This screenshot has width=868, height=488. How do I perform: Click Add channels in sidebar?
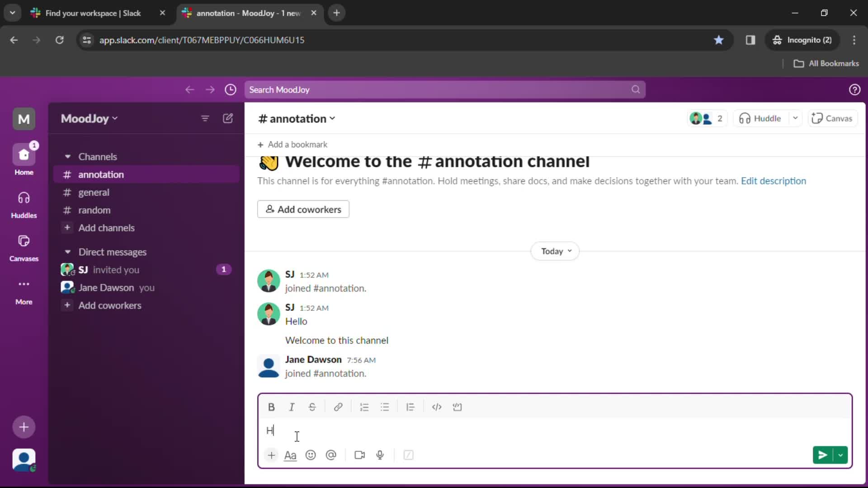pos(146,228)
